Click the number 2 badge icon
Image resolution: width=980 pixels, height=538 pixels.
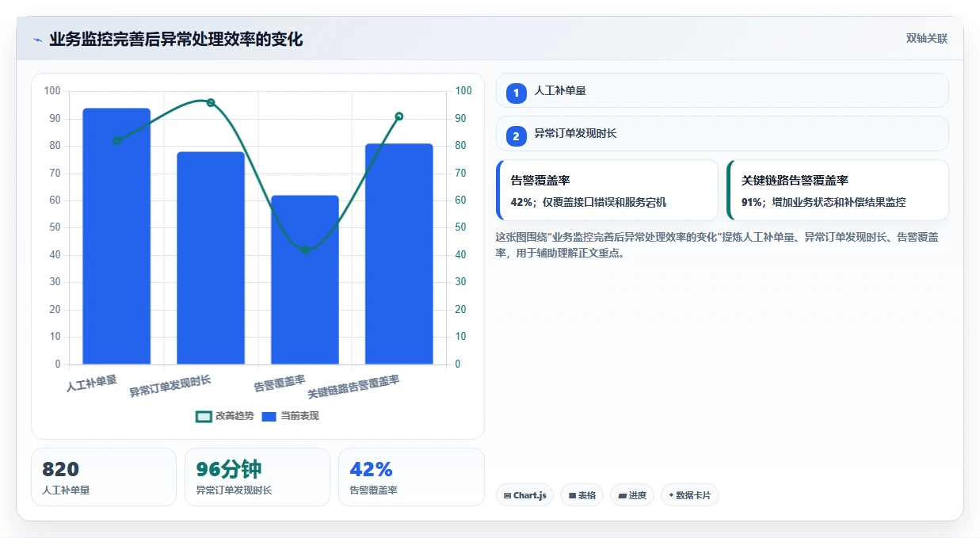pos(517,136)
